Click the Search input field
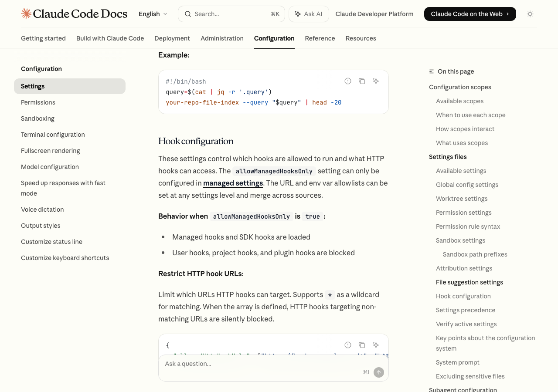This screenshot has width=558, height=392. [231, 14]
